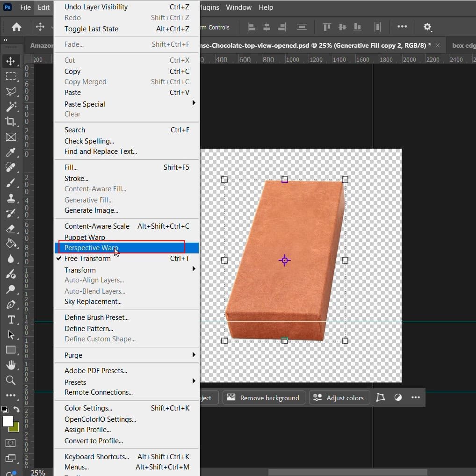This screenshot has height=476, width=476.
Task: Close the Chocolate-top-view-opened.psd tab
Action: (x=438, y=45)
